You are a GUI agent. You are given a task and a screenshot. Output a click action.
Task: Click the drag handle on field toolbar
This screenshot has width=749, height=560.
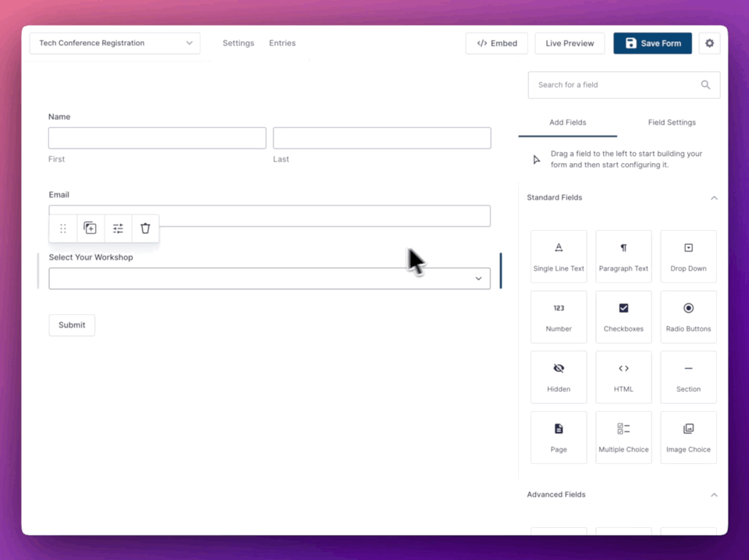[63, 229]
